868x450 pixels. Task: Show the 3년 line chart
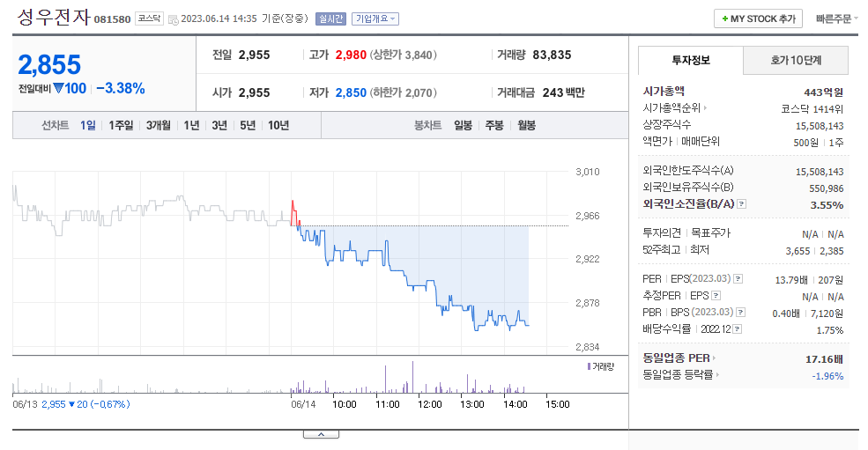(219, 126)
